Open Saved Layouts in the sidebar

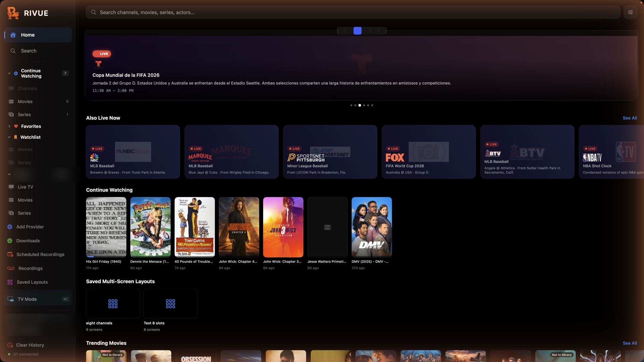pos(38,282)
